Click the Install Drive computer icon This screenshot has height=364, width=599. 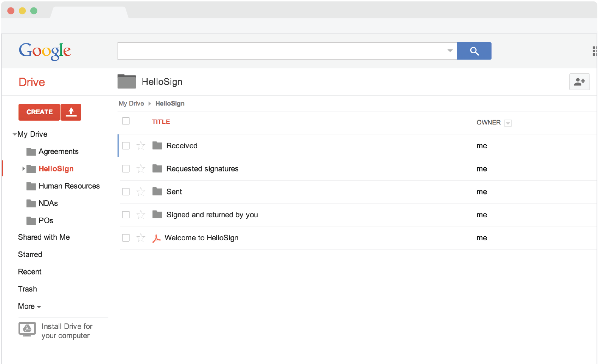[27, 329]
